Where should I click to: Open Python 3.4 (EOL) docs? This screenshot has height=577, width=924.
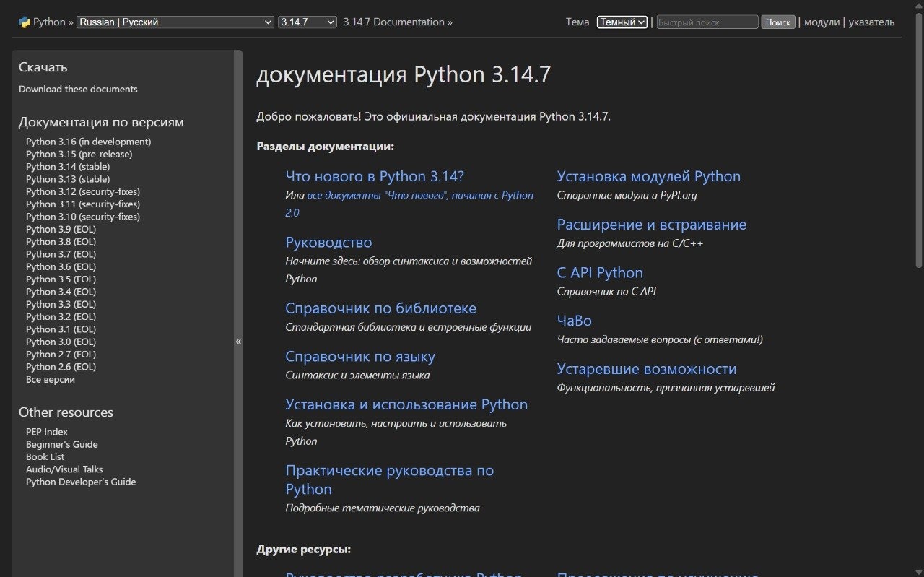tap(61, 292)
